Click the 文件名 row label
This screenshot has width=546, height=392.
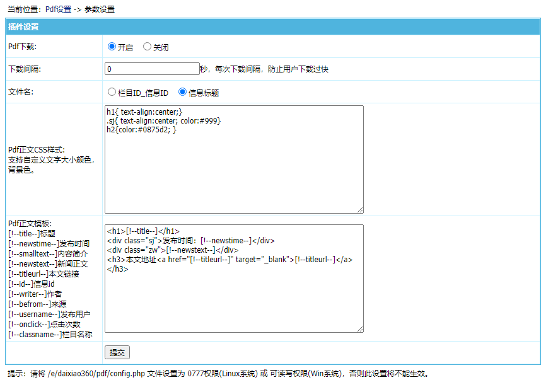[20, 92]
